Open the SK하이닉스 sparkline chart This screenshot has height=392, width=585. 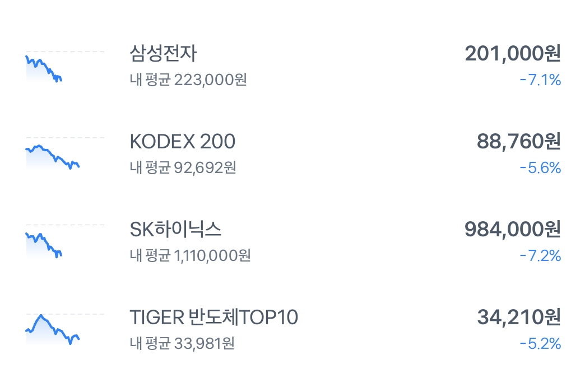tap(65, 241)
